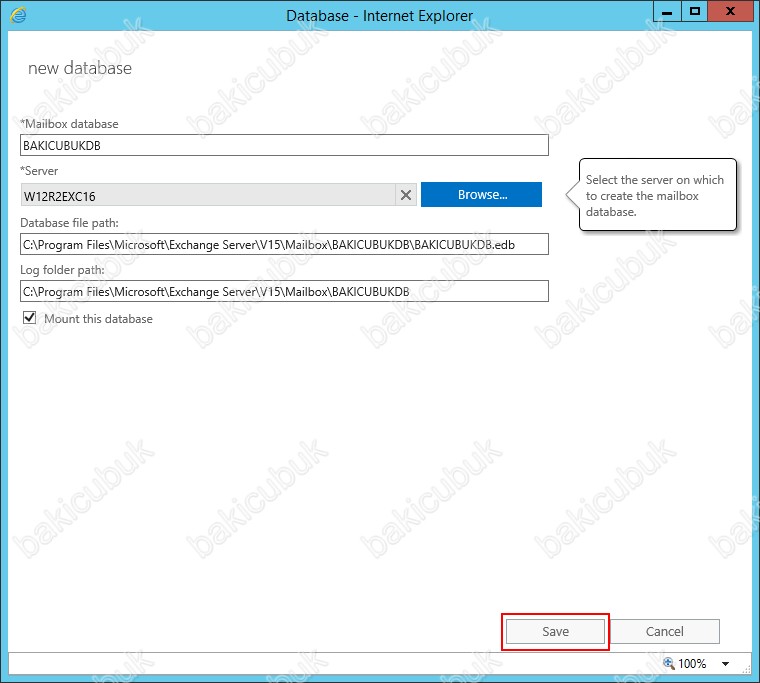Click the 'Database file path:' label
Image resolution: width=760 pixels, height=683 pixels.
pyautogui.click(x=69, y=223)
